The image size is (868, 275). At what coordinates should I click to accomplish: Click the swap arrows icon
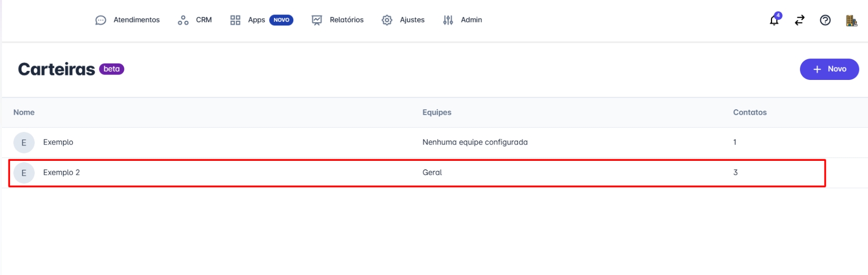[x=799, y=20]
